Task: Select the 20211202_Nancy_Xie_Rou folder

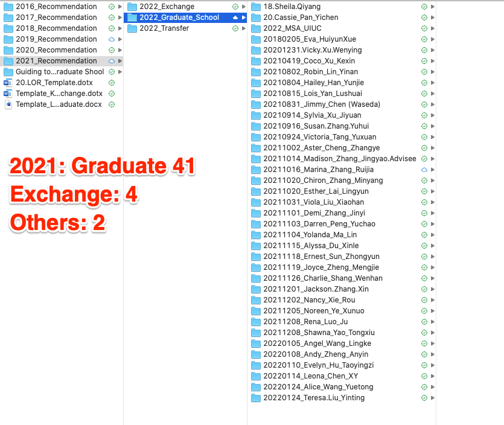Action: (x=343, y=300)
